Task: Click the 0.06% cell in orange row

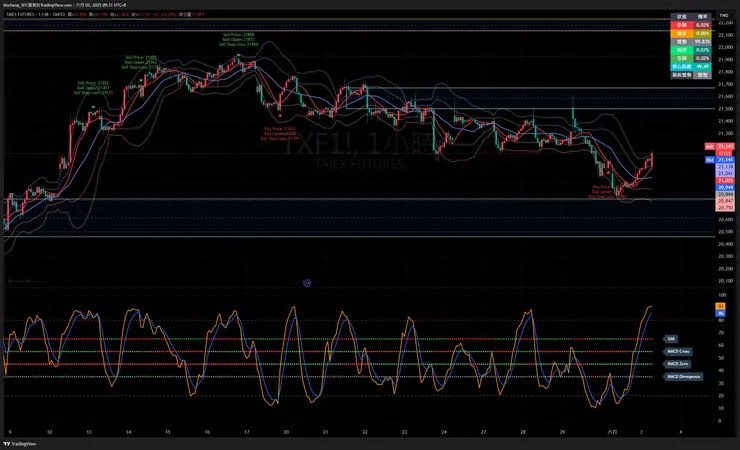Action: 702,33
